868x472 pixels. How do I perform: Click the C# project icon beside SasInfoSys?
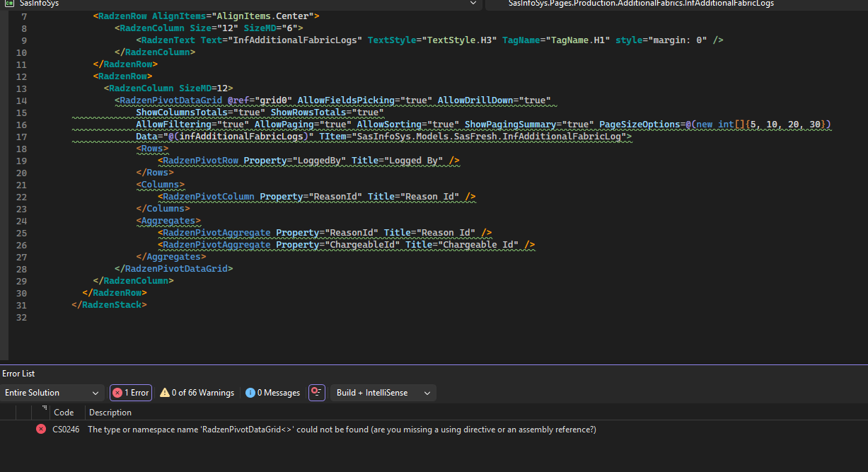pos(10,4)
